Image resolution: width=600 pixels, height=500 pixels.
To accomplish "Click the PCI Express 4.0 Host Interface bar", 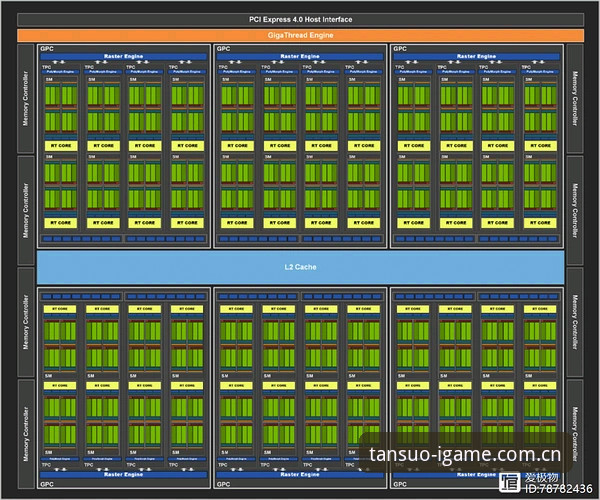I will (300, 20).
